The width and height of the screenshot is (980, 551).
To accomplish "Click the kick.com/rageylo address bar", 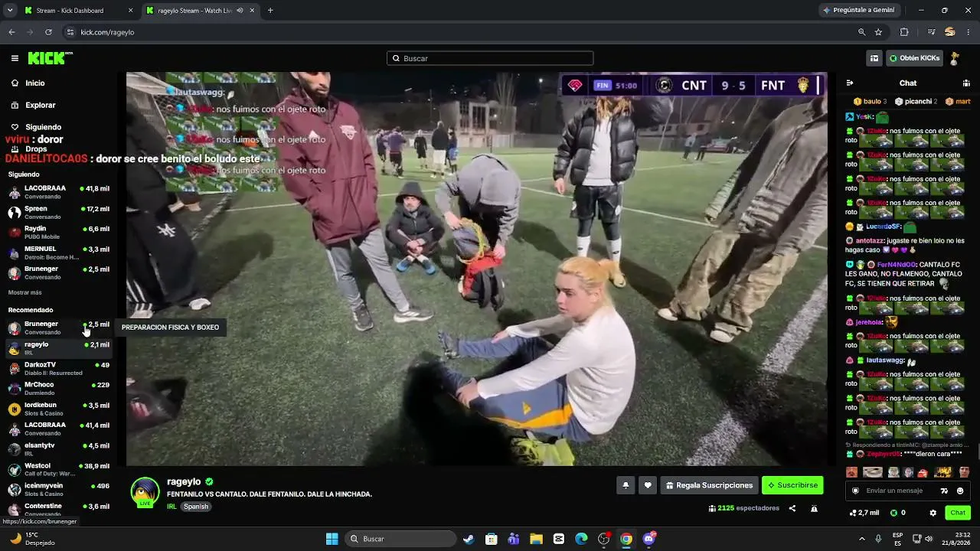I will pos(459,32).
